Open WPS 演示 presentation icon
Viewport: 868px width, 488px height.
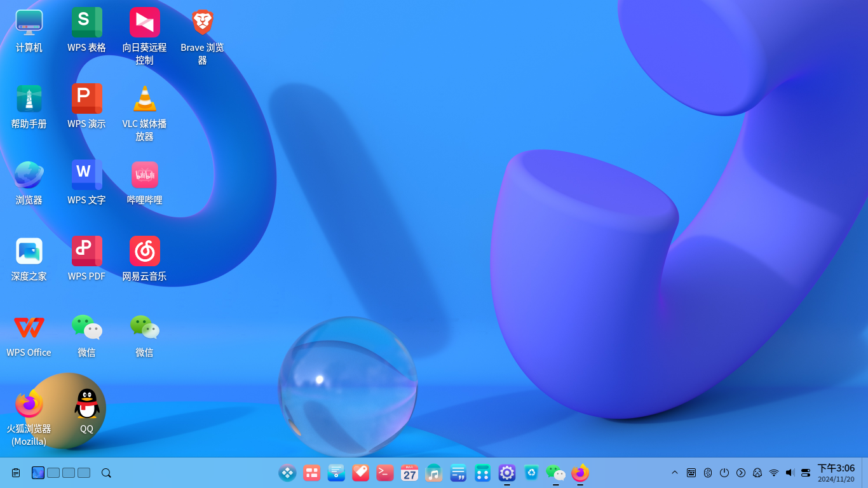[x=86, y=99]
